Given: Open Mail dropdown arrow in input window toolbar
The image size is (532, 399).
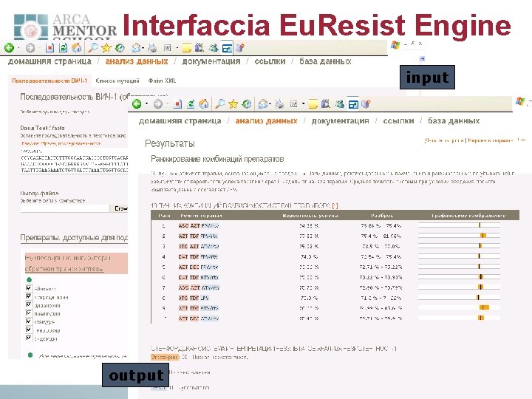Looking at the screenshot, I should point(143,48).
